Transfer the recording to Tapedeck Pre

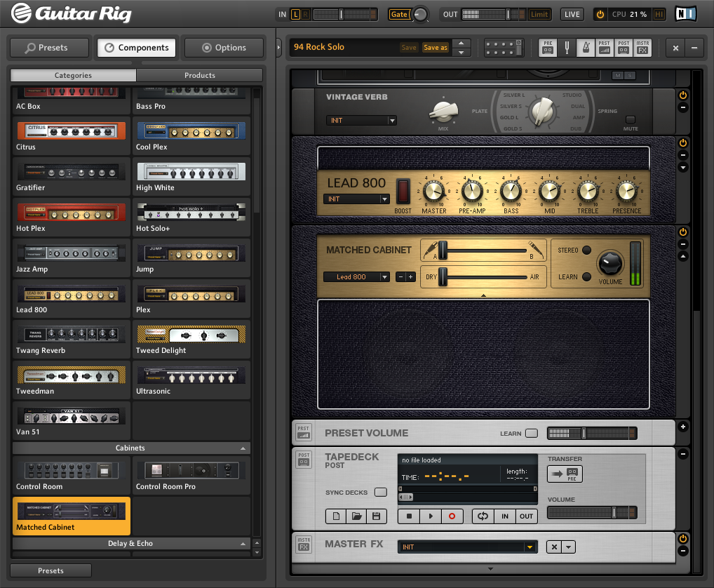[x=565, y=474]
